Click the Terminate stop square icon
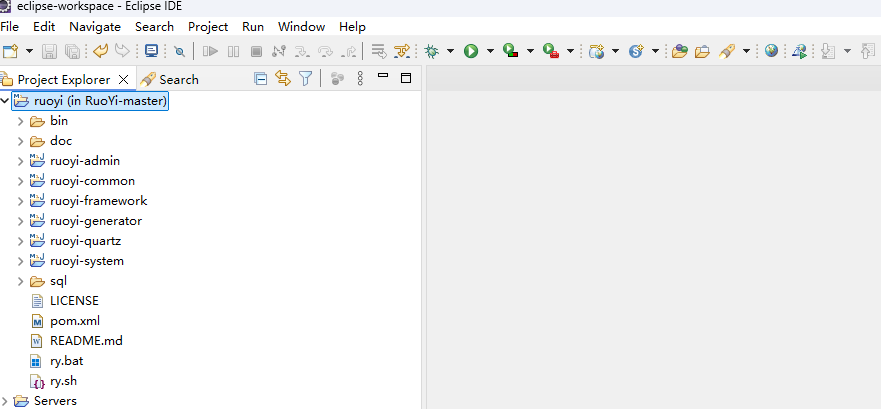 pyautogui.click(x=256, y=52)
